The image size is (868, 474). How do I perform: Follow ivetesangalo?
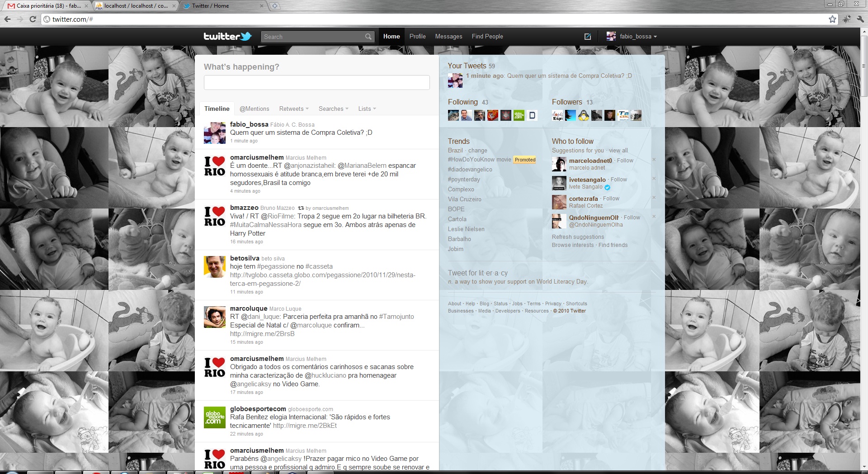(x=619, y=180)
